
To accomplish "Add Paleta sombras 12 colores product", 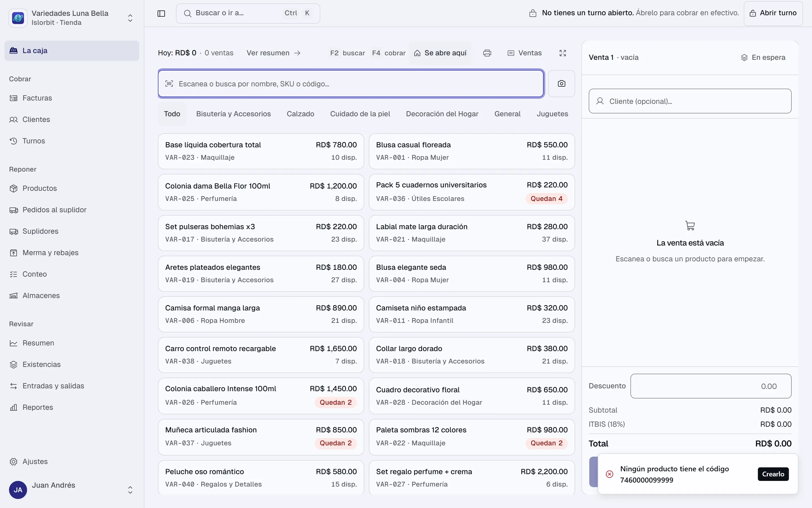I will (x=472, y=437).
